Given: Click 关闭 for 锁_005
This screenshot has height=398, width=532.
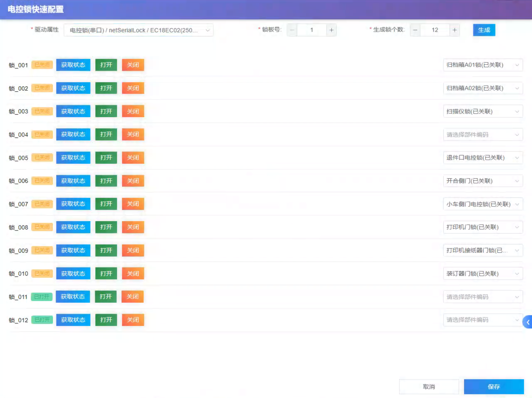Looking at the screenshot, I should [133, 158].
